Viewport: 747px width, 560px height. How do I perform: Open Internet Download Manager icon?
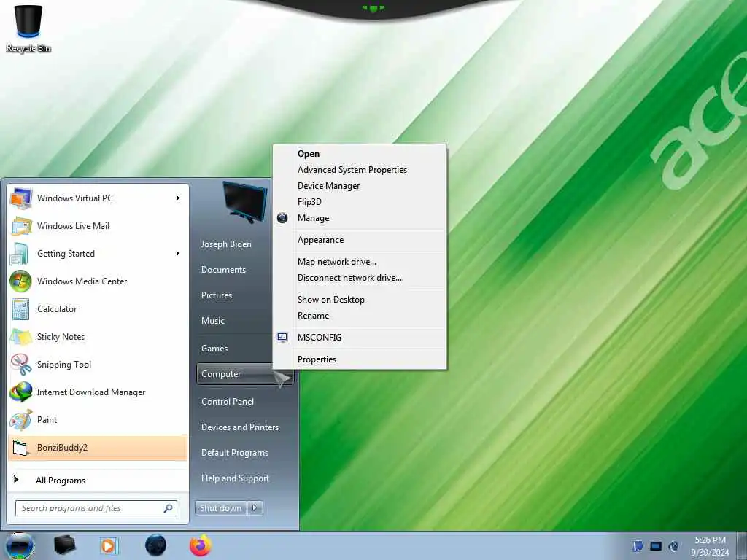(21, 392)
